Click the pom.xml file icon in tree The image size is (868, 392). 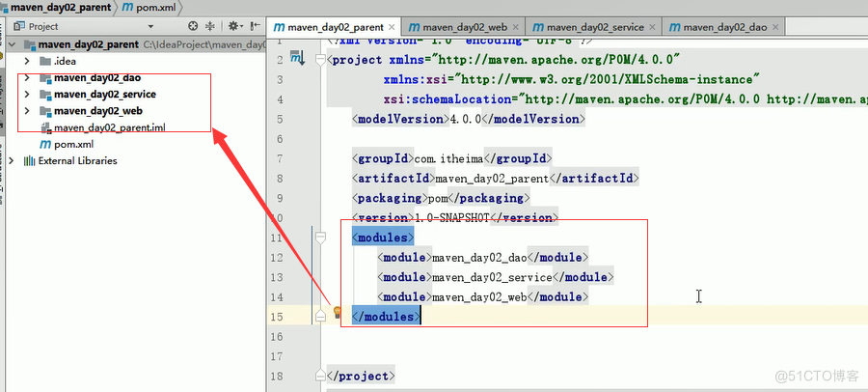[44, 144]
